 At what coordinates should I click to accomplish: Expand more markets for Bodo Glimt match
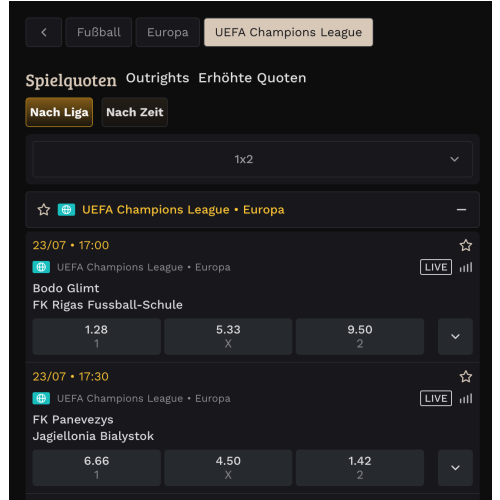coord(455,336)
